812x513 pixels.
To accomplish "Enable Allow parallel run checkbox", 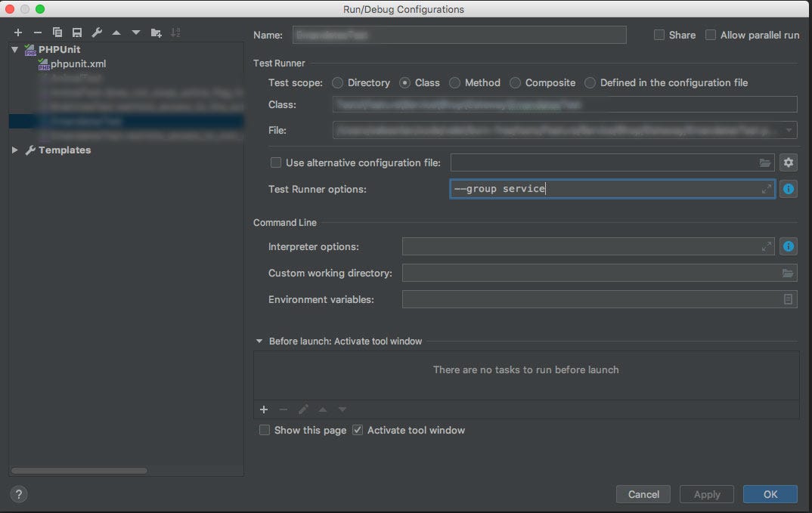I will [711, 35].
